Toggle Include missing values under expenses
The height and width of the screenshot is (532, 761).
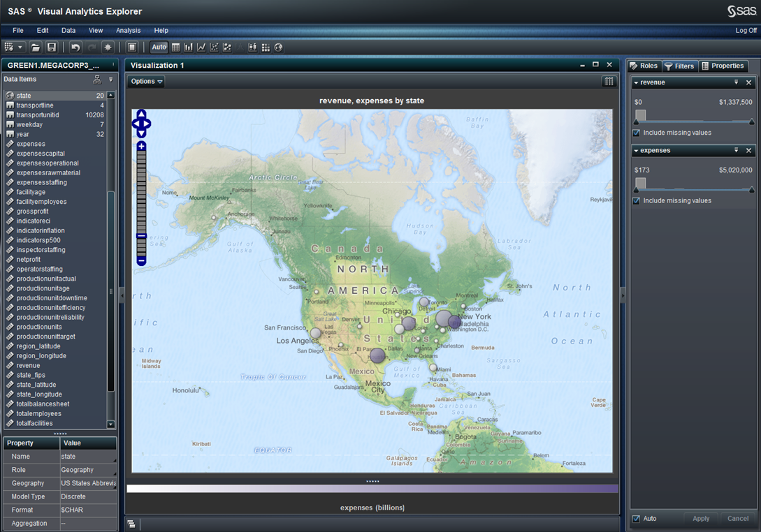point(636,201)
